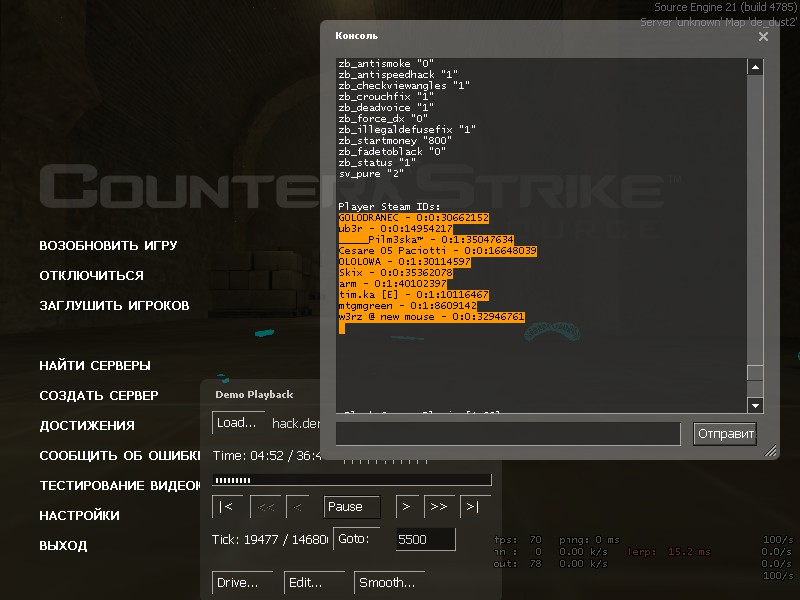Click the ub3r Steam ID line
The width and height of the screenshot is (800, 600).
click(x=395, y=229)
